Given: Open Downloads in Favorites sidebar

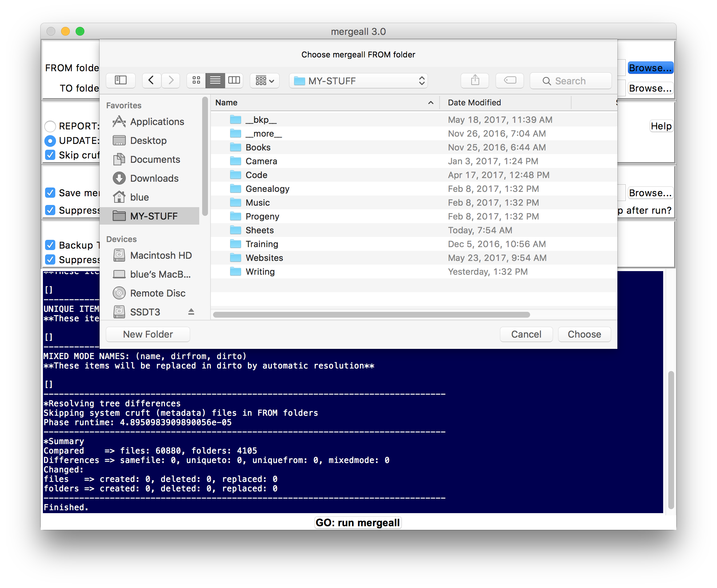Looking at the screenshot, I should click(x=150, y=178).
